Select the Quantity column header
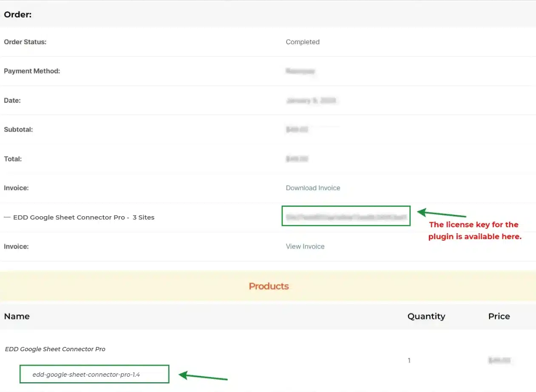This screenshot has width=536, height=392. (x=426, y=316)
